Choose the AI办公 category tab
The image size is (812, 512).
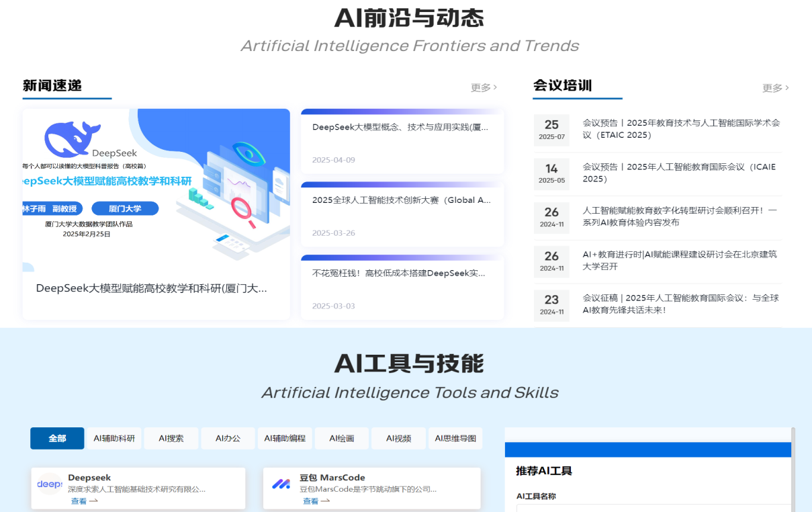[228, 438]
